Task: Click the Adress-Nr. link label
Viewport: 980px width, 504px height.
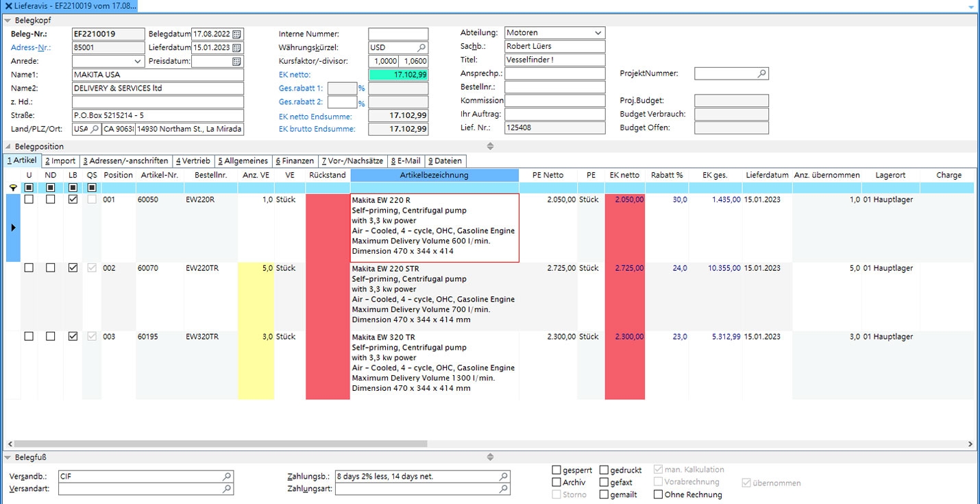Action: pos(31,48)
